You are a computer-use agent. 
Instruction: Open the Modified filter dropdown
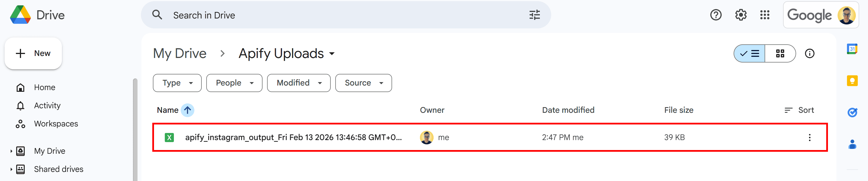pyautogui.click(x=299, y=83)
